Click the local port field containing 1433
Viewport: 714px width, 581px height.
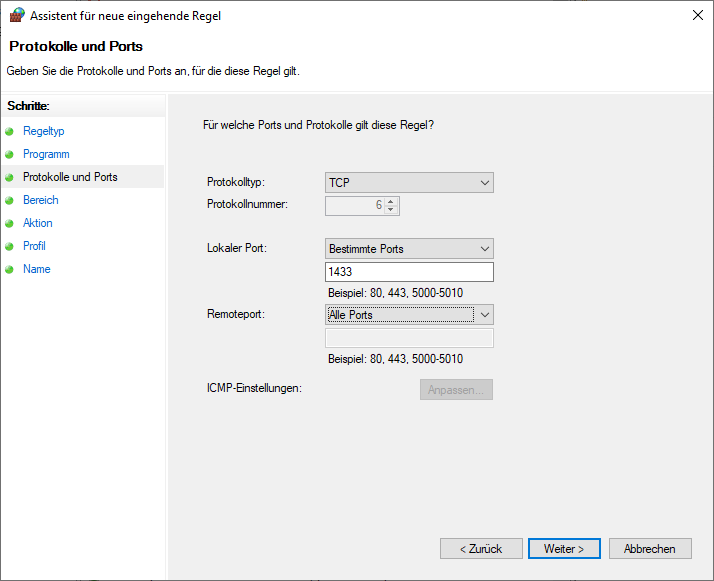point(409,272)
